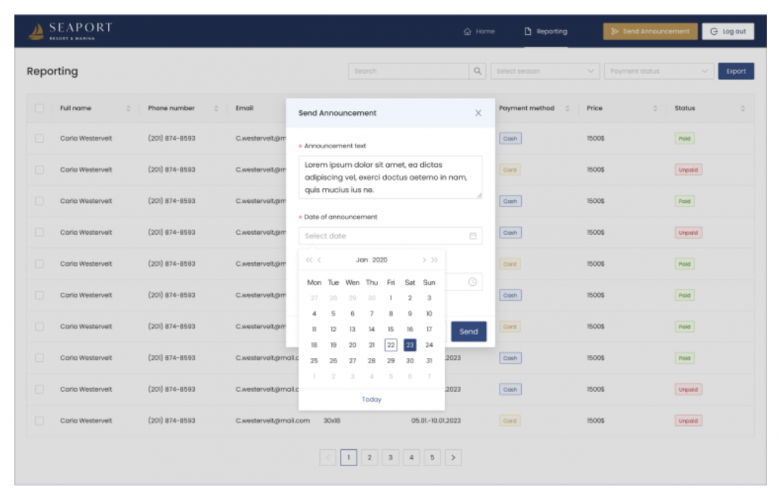The height and width of the screenshot is (500, 780).
Task: Select January 10 in calendar
Action: (429, 313)
